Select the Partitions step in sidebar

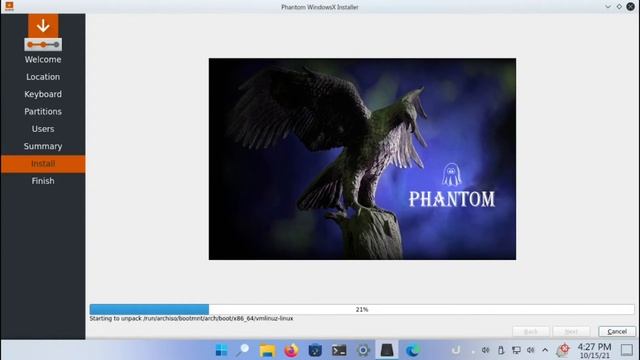coord(43,111)
